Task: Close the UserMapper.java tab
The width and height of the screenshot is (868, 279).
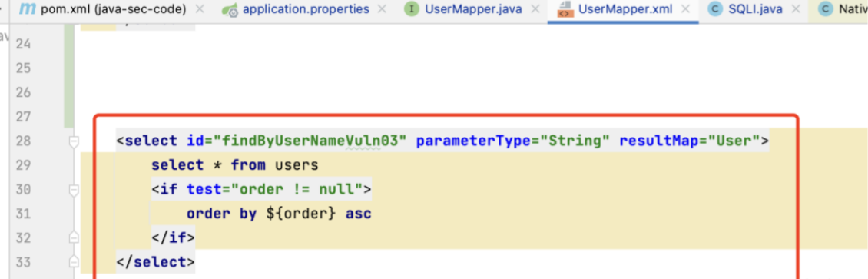Action: [x=535, y=9]
